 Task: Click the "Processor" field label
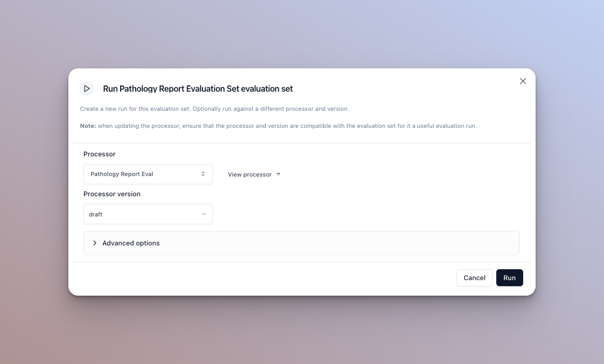click(99, 154)
